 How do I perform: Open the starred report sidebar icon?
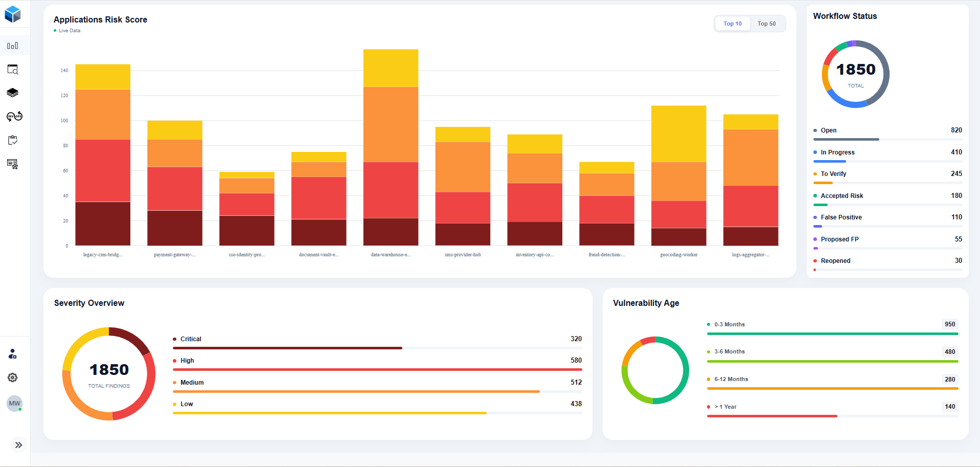(13, 164)
